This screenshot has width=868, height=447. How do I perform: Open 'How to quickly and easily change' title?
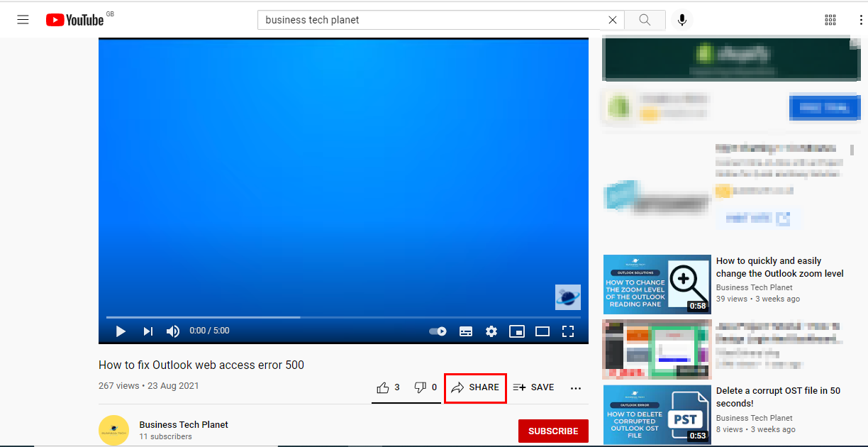(x=780, y=267)
